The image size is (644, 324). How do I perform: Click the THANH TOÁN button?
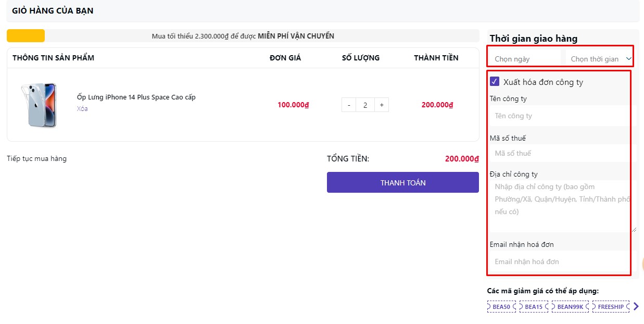coord(402,183)
